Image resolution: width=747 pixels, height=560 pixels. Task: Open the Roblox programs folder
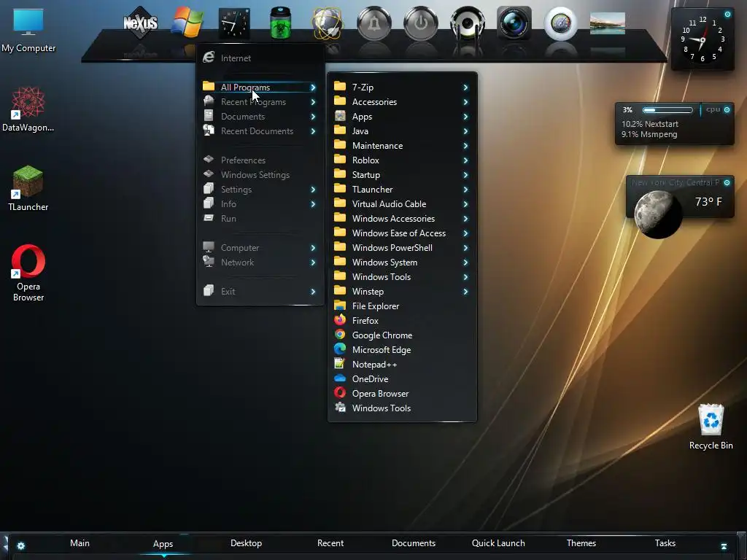pos(402,160)
